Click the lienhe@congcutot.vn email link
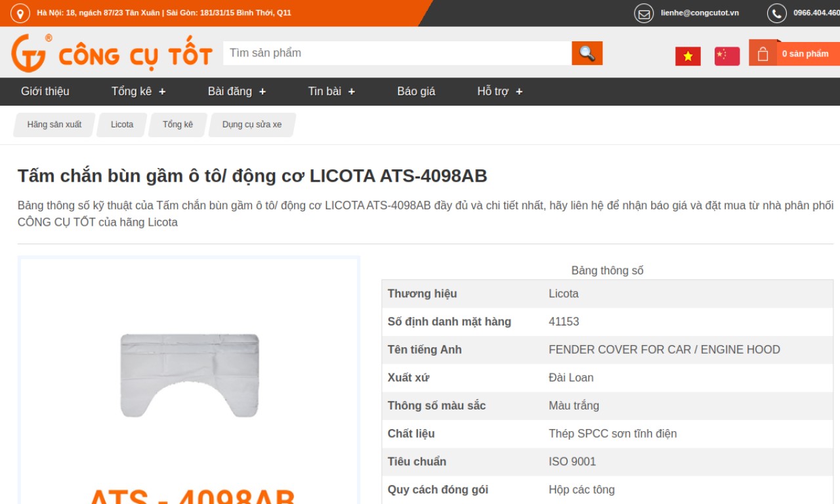The width and height of the screenshot is (840, 504). [x=700, y=13]
